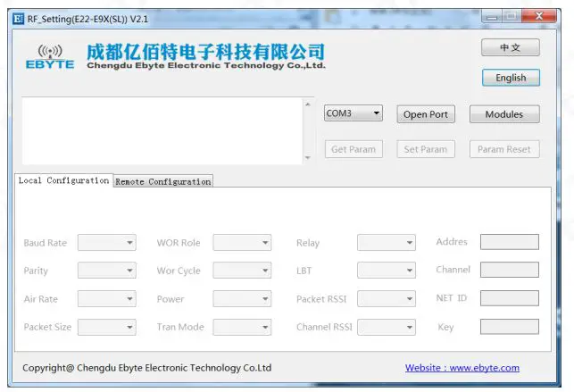The image size is (574, 392).
Task: Click the NET ID input field
Action: pos(510,298)
